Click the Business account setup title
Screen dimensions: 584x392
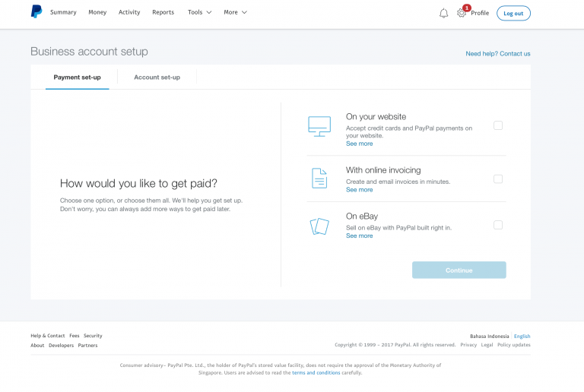tap(89, 52)
